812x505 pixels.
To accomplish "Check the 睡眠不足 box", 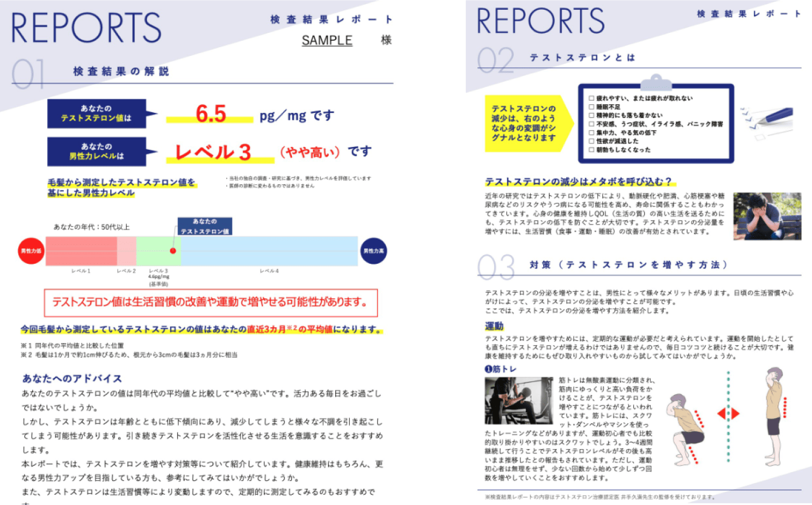I will [x=591, y=107].
